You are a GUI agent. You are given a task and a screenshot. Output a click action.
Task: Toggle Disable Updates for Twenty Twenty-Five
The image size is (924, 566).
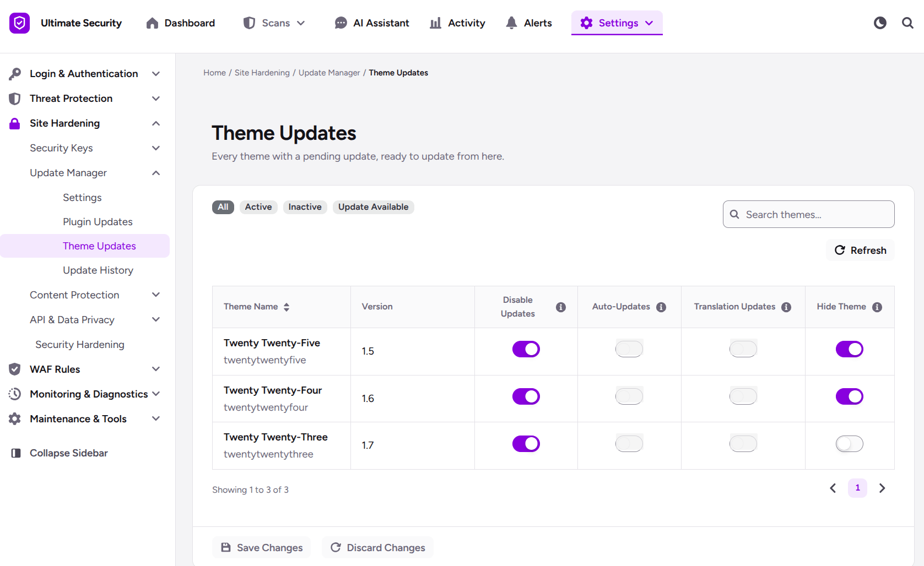coord(526,349)
